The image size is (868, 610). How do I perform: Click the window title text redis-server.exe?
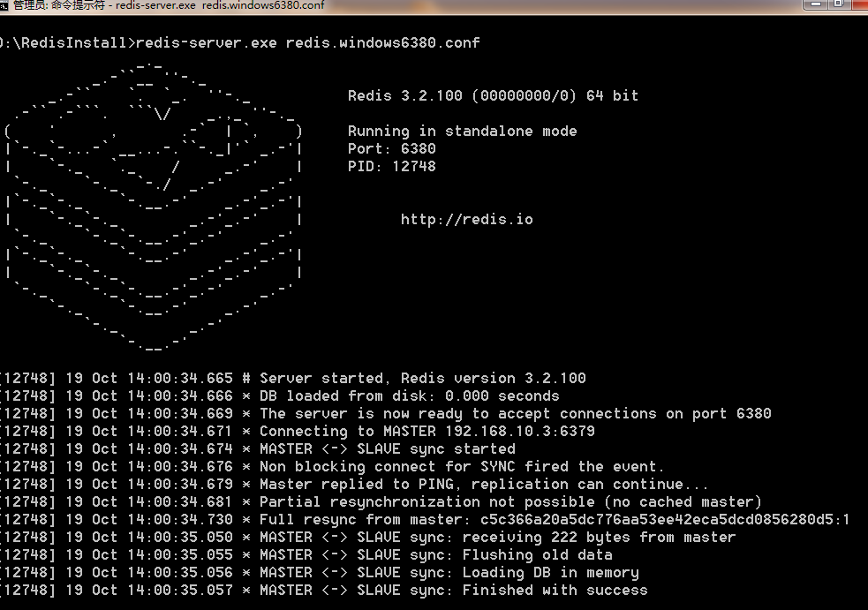tap(155, 5)
